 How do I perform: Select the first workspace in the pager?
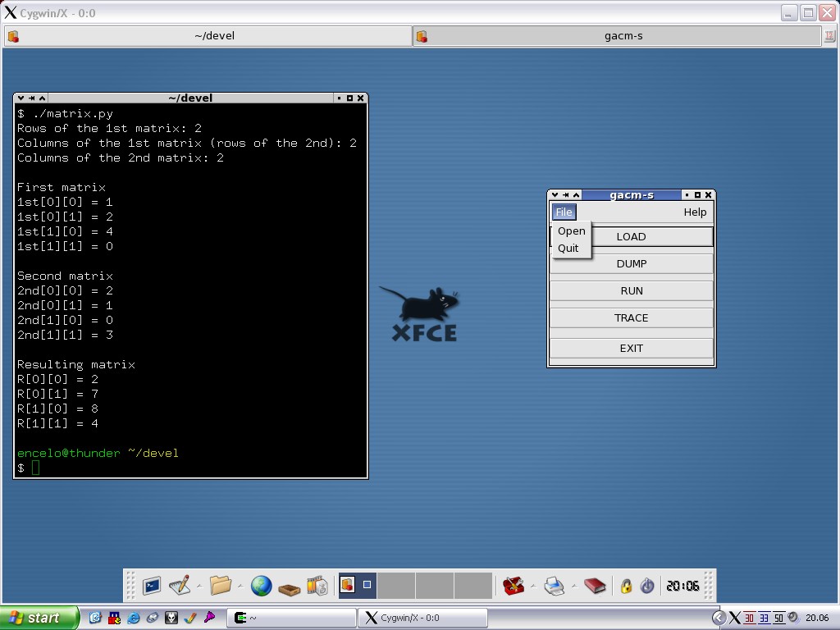[x=357, y=586]
